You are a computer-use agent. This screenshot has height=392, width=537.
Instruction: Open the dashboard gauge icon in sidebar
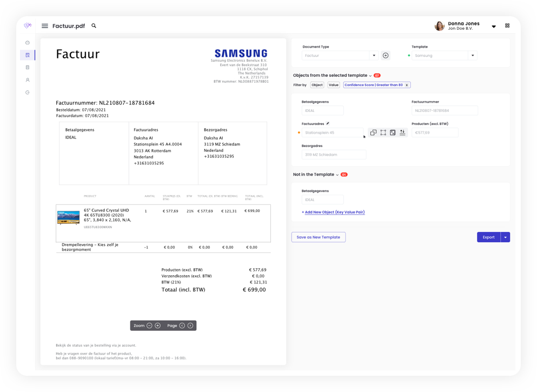click(x=28, y=43)
